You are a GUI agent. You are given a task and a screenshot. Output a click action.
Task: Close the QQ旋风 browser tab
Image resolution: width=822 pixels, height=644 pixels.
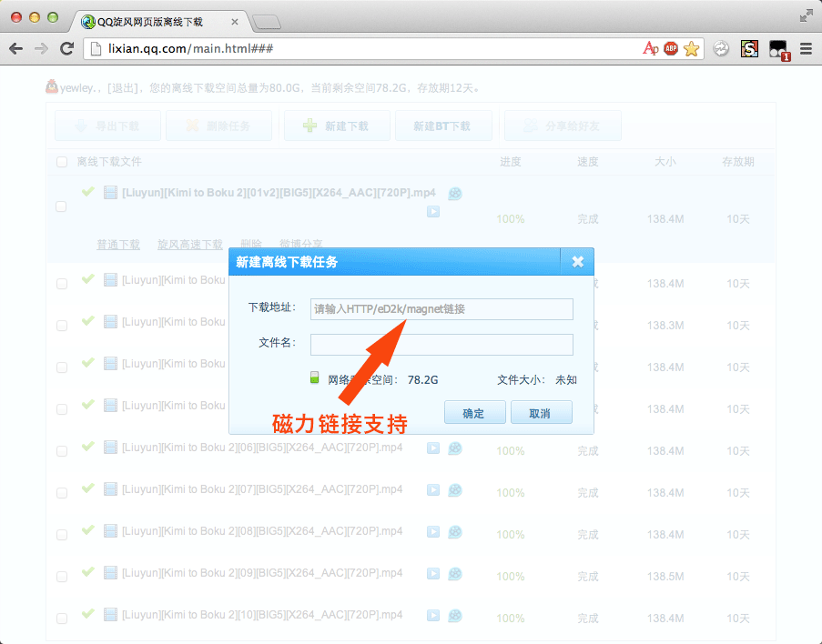[234, 22]
